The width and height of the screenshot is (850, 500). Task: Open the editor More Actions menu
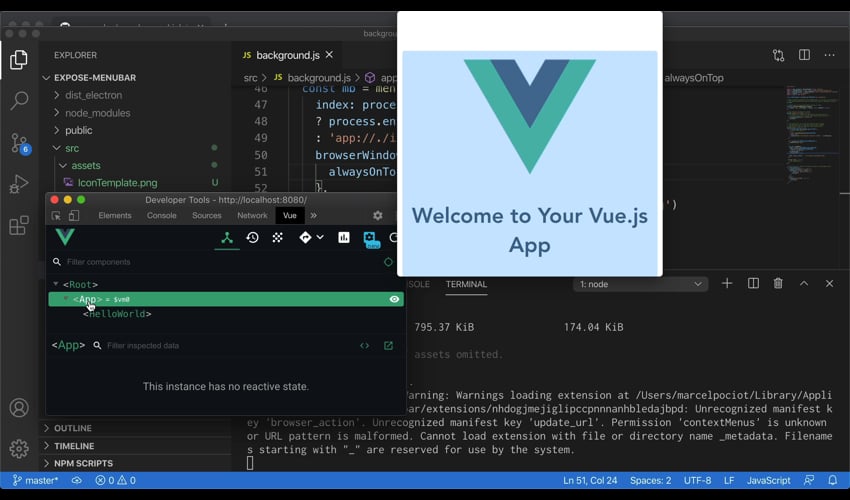[x=829, y=55]
